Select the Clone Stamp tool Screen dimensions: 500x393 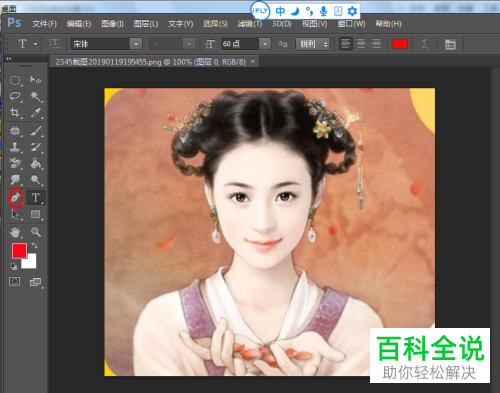(x=15, y=147)
